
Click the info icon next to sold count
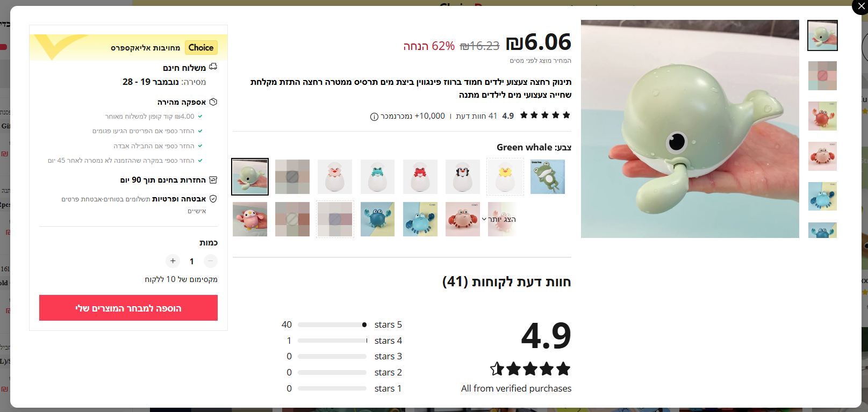coord(374,117)
